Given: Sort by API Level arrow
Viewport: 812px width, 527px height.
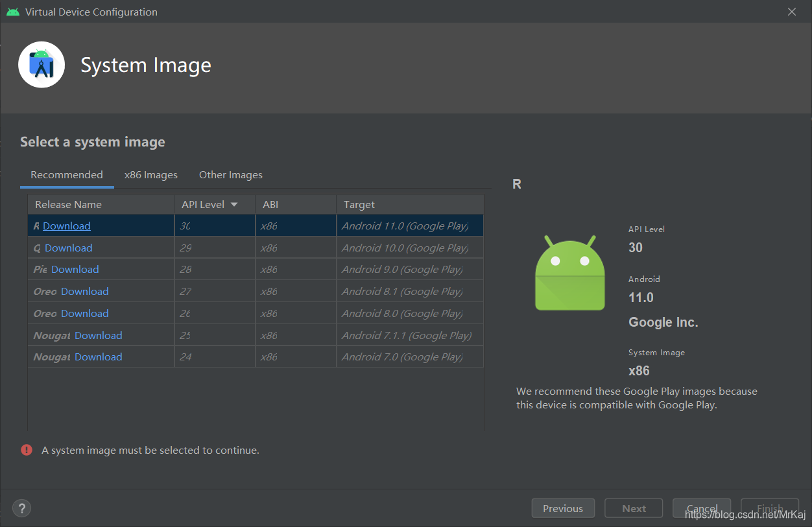Looking at the screenshot, I should point(234,205).
